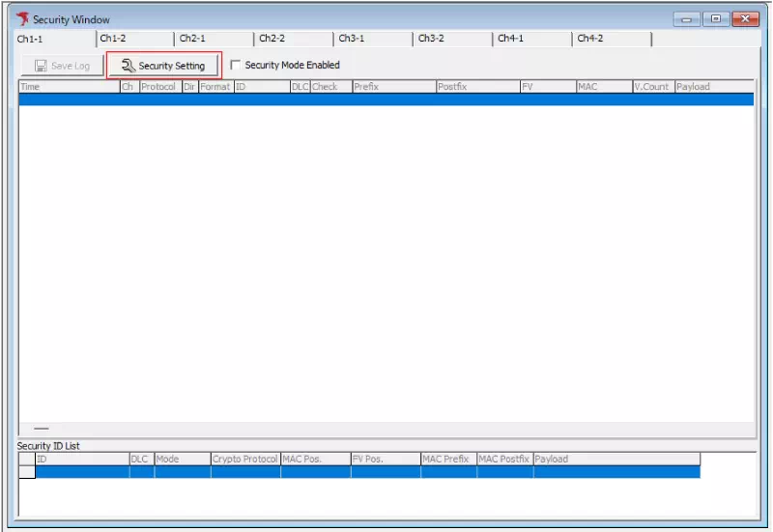Click the Save Log button
Viewport: 773px width, 532px height.
click(x=62, y=66)
